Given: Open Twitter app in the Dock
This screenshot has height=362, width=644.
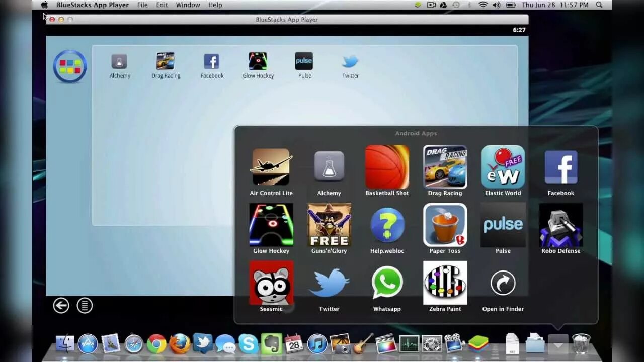Looking at the screenshot, I should (x=203, y=343).
